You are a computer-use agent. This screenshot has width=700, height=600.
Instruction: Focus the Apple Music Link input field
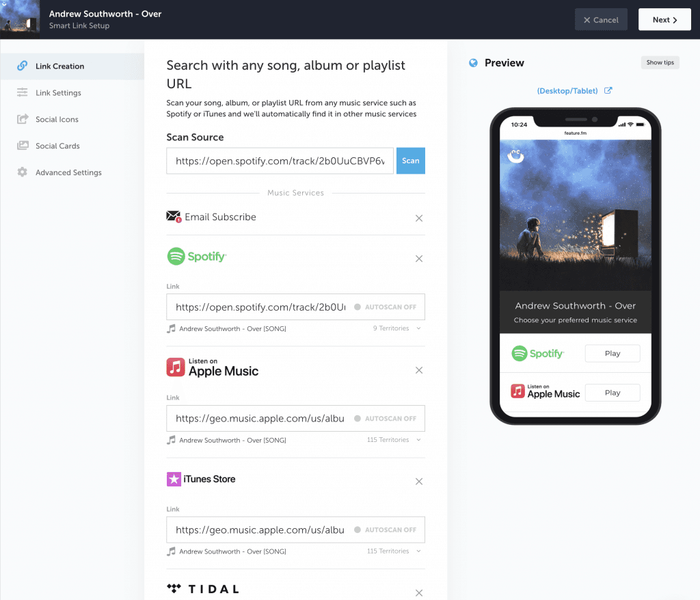coord(295,418)
